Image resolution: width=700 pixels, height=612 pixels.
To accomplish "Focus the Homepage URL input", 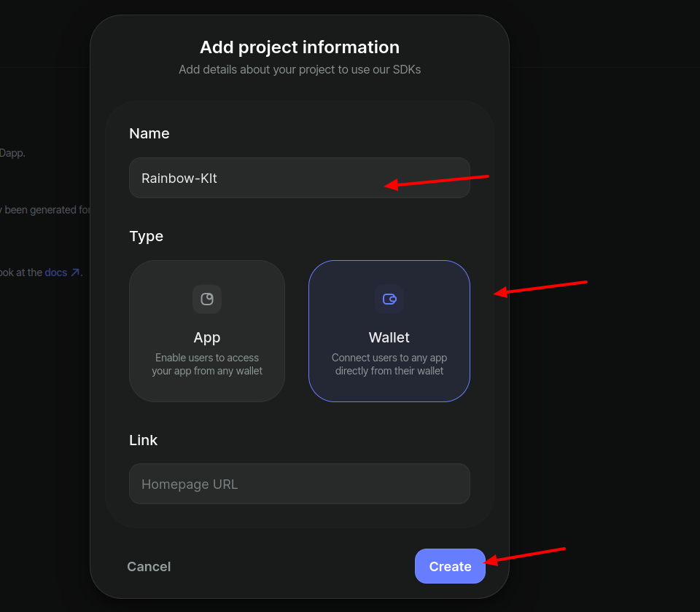I will coord(299,484).
